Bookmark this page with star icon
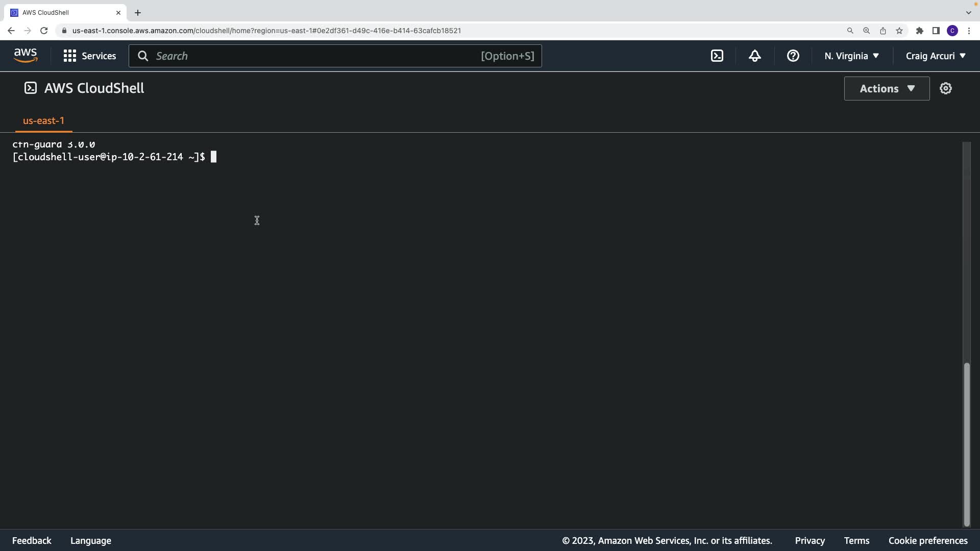Screen dimensions: 980x551 pyautogui.click(x=899, y=31)
